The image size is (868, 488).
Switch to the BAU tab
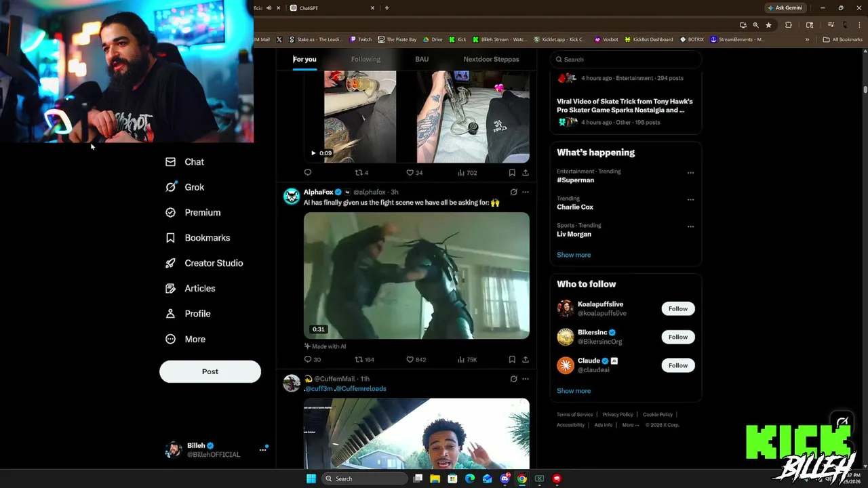[x=422, y=59]
